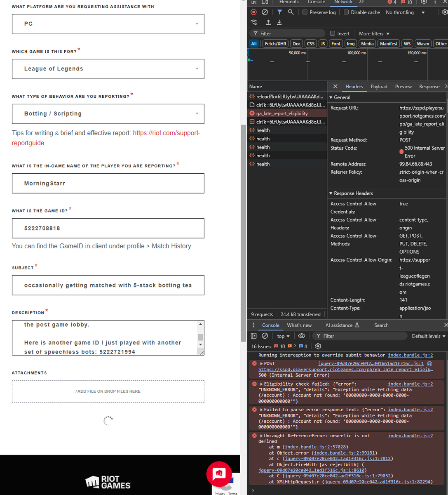The image size is (448, 495).
Task: Click the 4 errors counter badge
Action: [392, 2]
